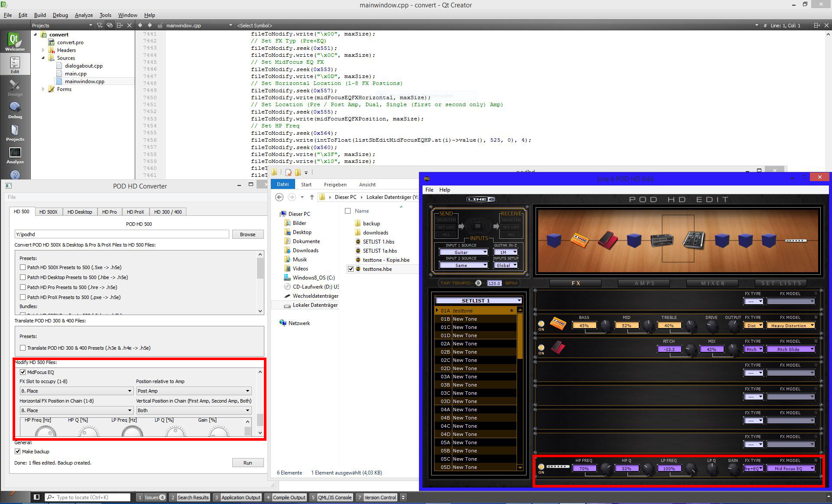This screenshot has width=832, height=504.
Task: Open the Compile Output pane
Action: click(286, 497)
